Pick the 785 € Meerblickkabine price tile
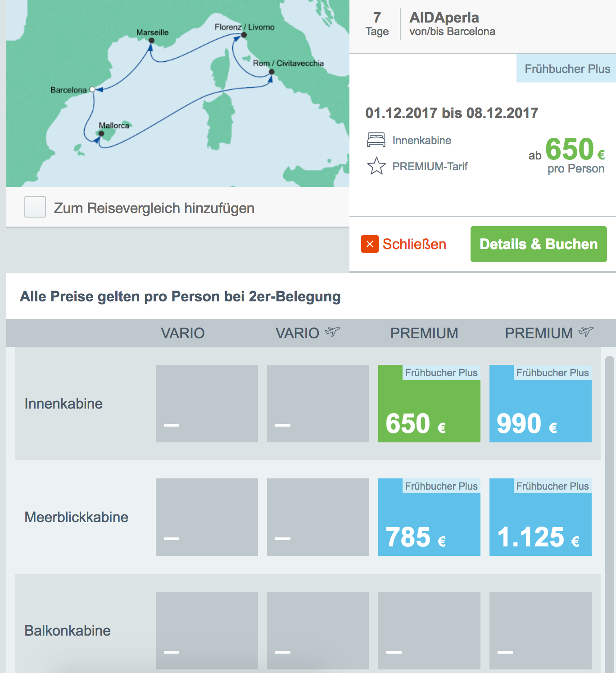 [x=429, y=517]
